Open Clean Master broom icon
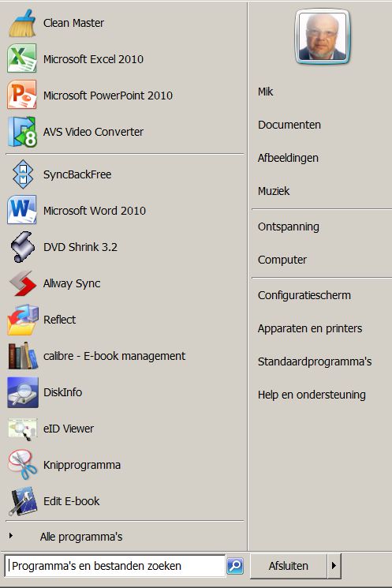 tap(23, 23)
